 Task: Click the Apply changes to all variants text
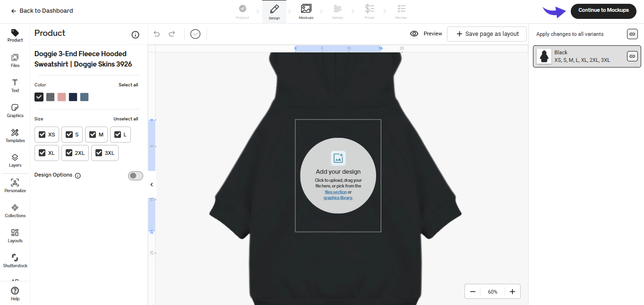click(x=570, y=34)
